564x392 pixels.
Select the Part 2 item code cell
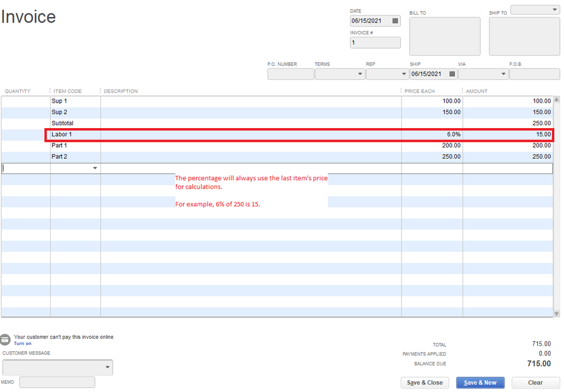click(x=76, y=157)
